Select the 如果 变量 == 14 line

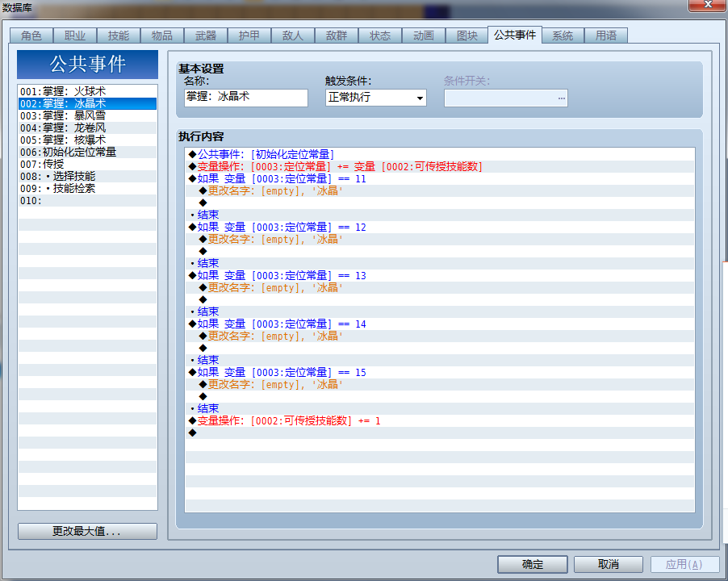click(440, 324)
